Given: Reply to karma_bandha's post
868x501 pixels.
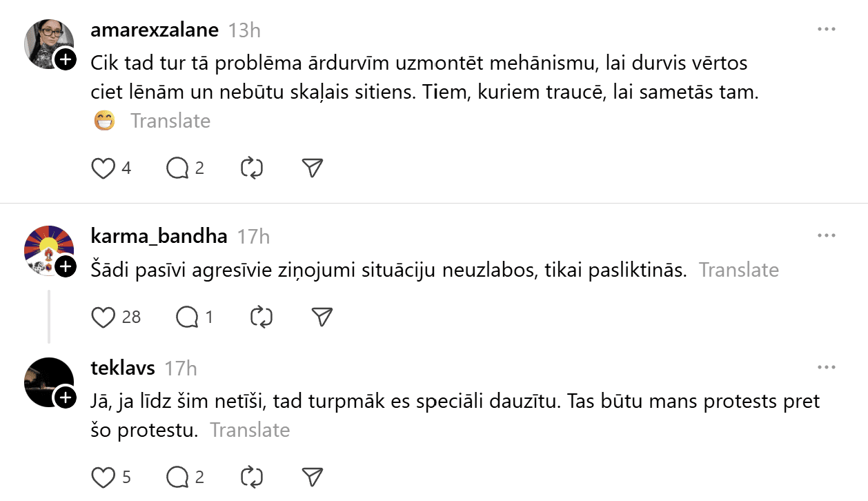Looking at the screenshot, I should pyautogui.click(x=187, y=317).
